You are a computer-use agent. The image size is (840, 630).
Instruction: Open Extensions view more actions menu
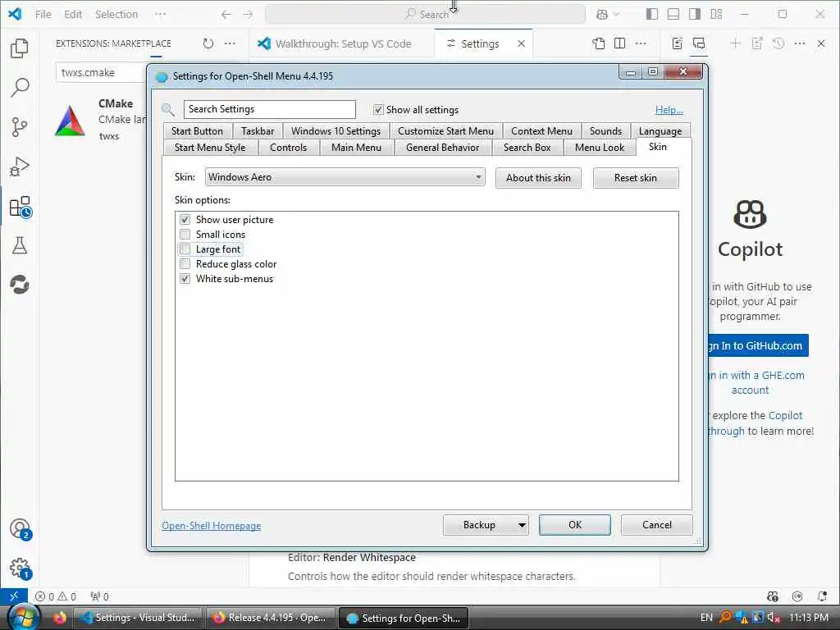pyautogui.click(x=230, y=43)
